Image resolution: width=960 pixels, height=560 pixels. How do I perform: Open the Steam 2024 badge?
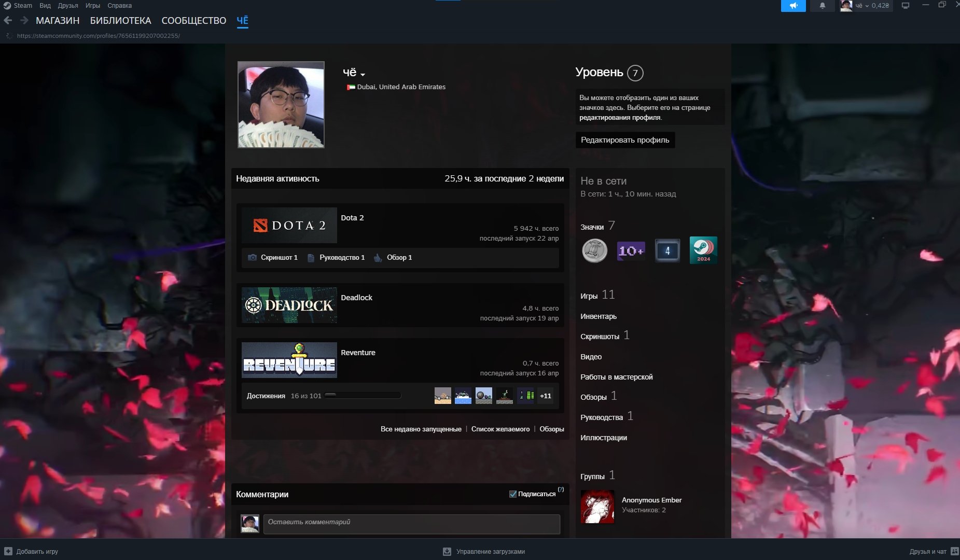[x=703, y=250]
